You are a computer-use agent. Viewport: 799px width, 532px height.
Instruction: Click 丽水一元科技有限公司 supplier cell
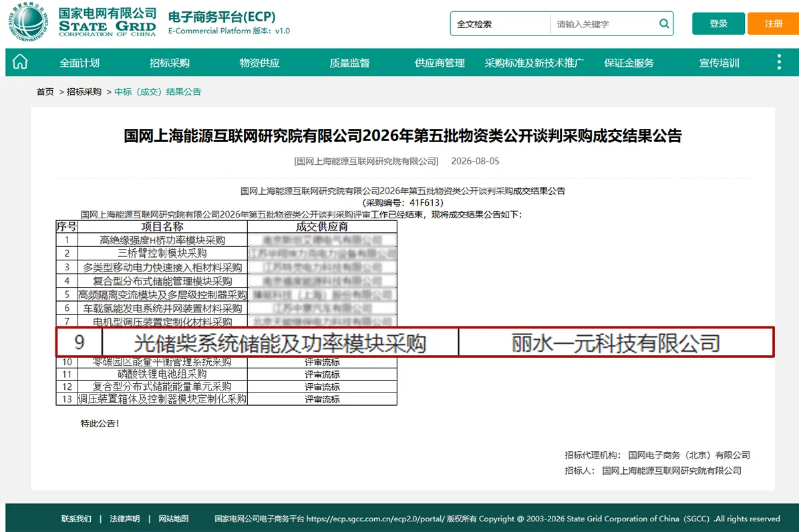coord(615,342)
